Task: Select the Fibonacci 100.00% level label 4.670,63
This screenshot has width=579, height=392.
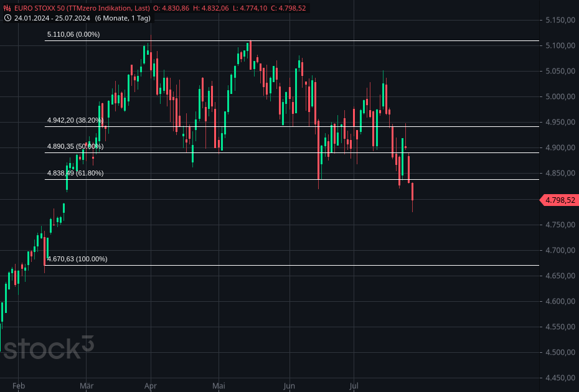Action: [x=77, y=259]
